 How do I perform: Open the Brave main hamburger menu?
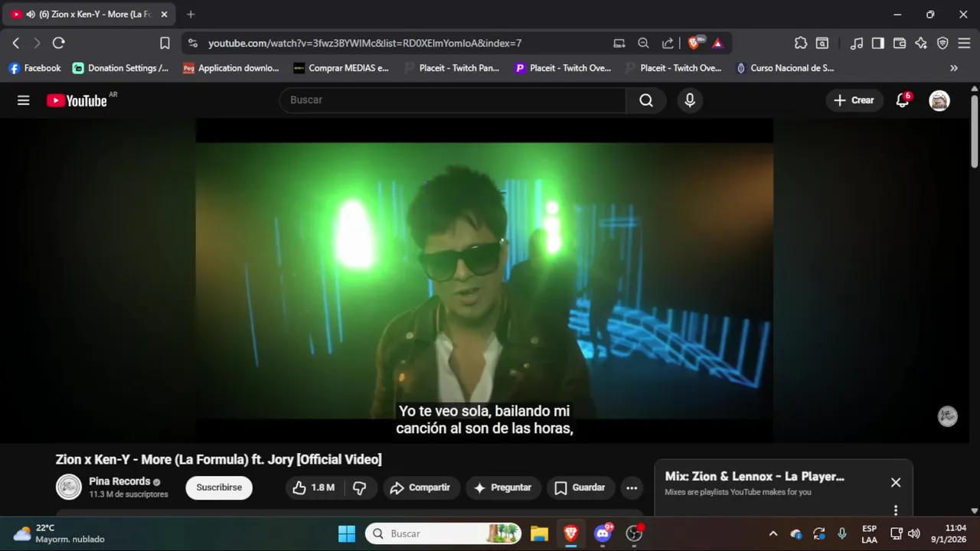[964, 43]
